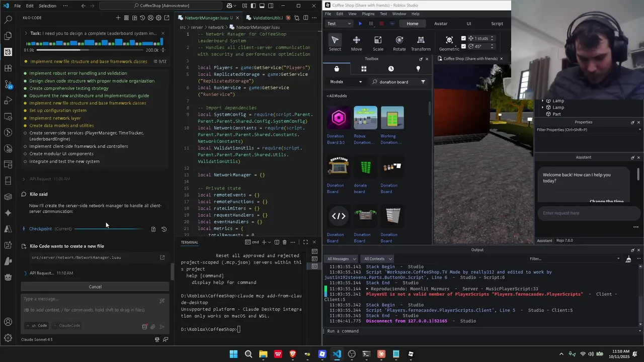Kill terminal with trash icon
This screenshot has width=644, height=362.
pyautogui.click(x=284, y=242)
